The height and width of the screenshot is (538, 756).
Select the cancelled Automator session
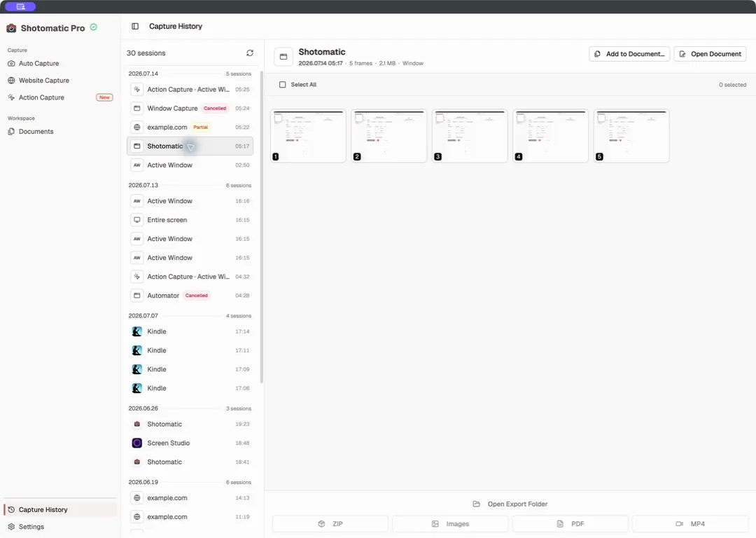[x=190, y=296]
